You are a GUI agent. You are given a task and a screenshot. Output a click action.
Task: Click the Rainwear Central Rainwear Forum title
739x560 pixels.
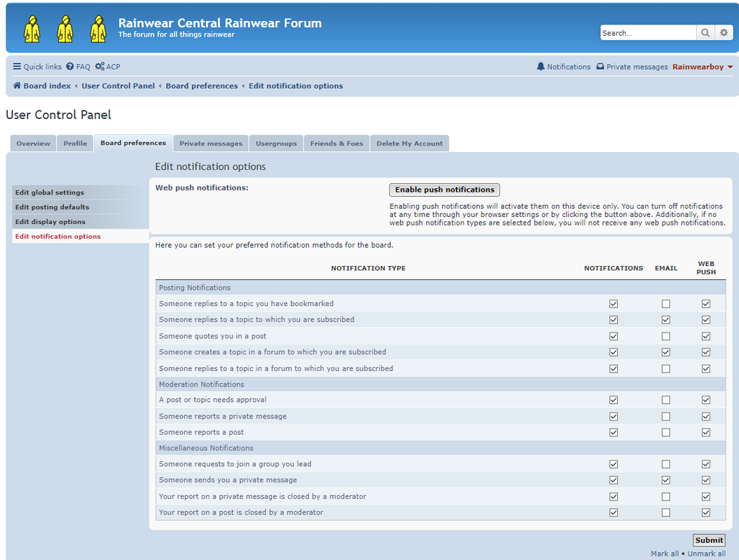[220, 23]
